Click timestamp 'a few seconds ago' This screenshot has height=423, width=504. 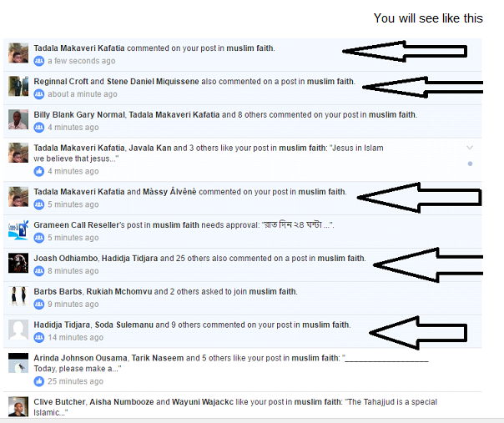[x=81, y=61]
